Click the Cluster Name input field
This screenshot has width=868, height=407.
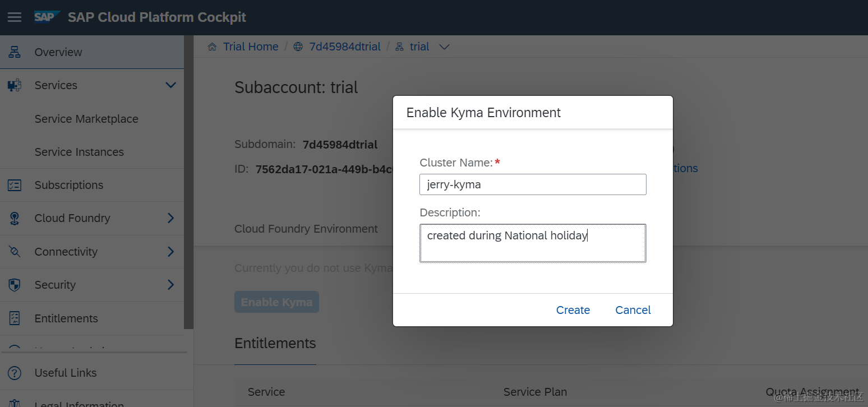(533, 184)
